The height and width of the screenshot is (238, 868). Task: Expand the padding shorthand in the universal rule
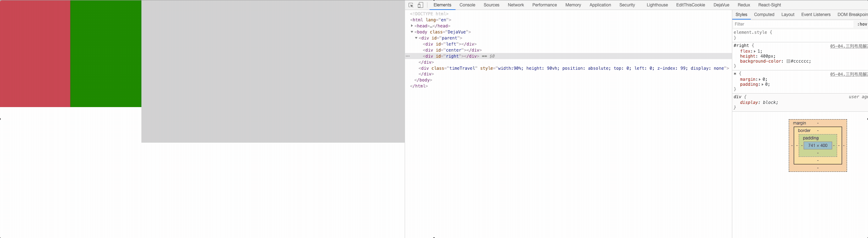coord(762,85)
